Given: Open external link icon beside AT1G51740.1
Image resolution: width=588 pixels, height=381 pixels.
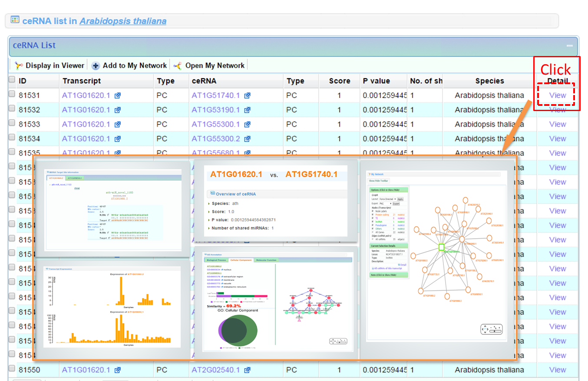Looking at the screenshot, I should pyautogui.click(x=247, y=95).
